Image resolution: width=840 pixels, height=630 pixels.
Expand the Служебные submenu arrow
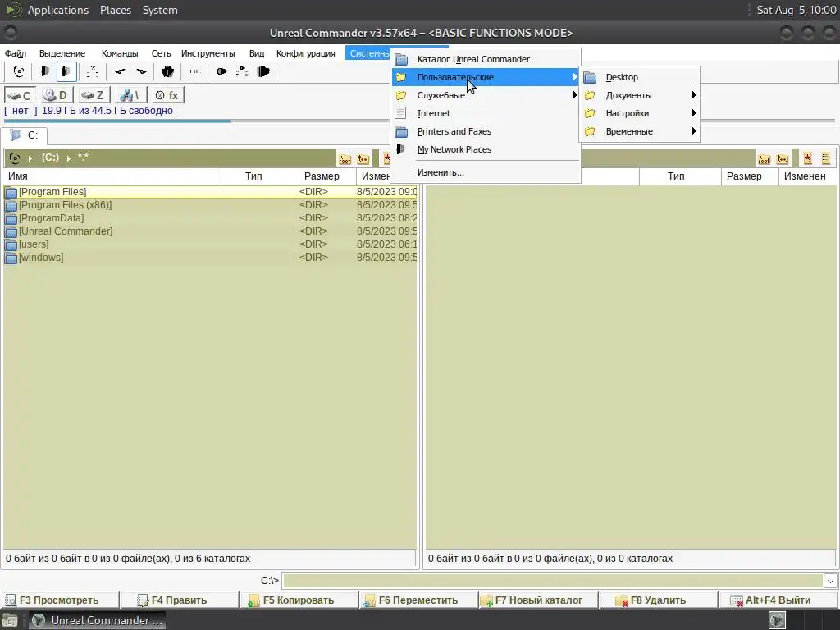point(575,95)
